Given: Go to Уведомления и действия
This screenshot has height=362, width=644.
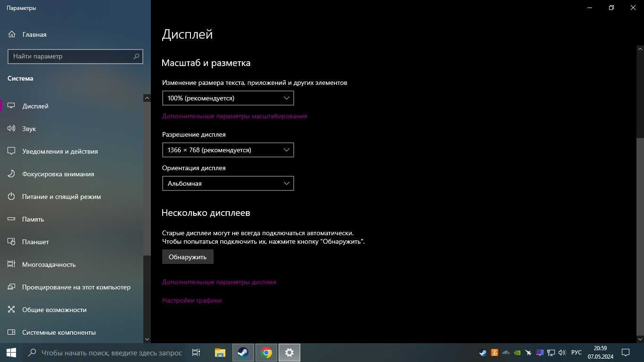Looking at the screenshot, I should (60, 151).
